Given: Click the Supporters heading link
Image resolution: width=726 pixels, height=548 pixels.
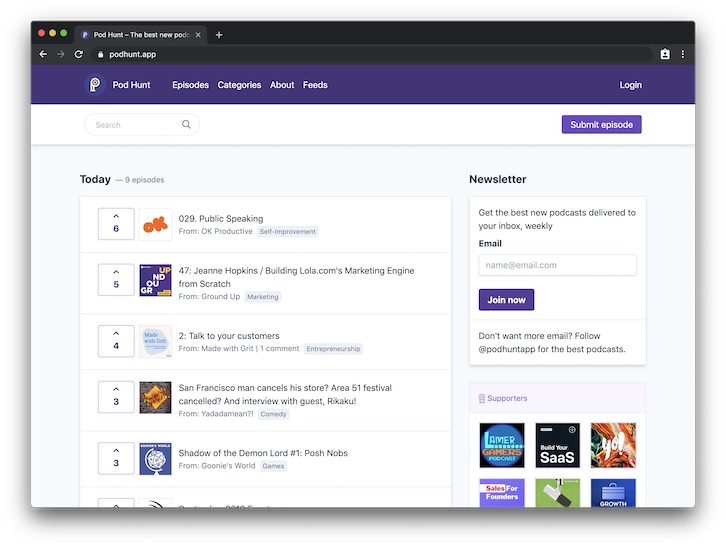Looking at the screenshot, I should coord(507,398).
